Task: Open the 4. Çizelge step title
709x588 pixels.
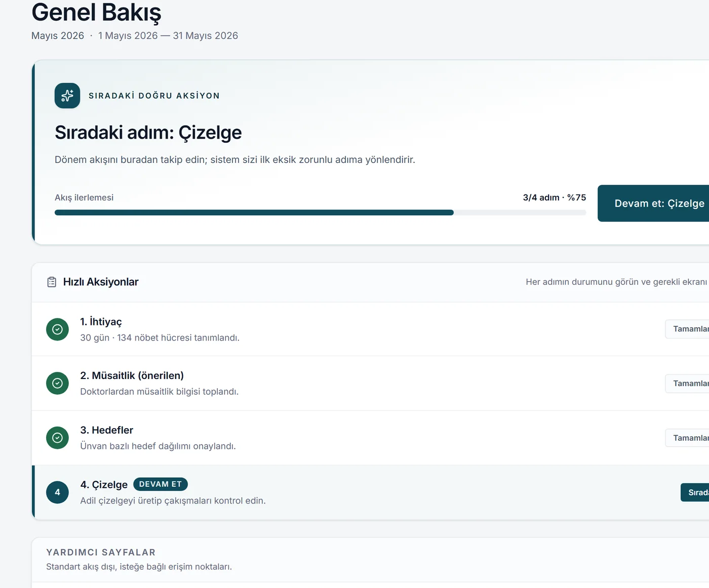Action: pos(104,485)
